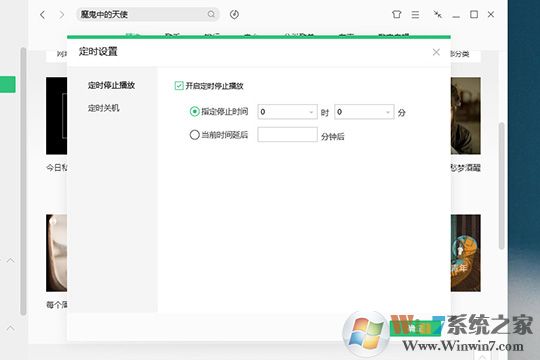This screenshot has height=360, width=540.
Task: Click the right main window scrollbar
Action: tap(501, 185)
